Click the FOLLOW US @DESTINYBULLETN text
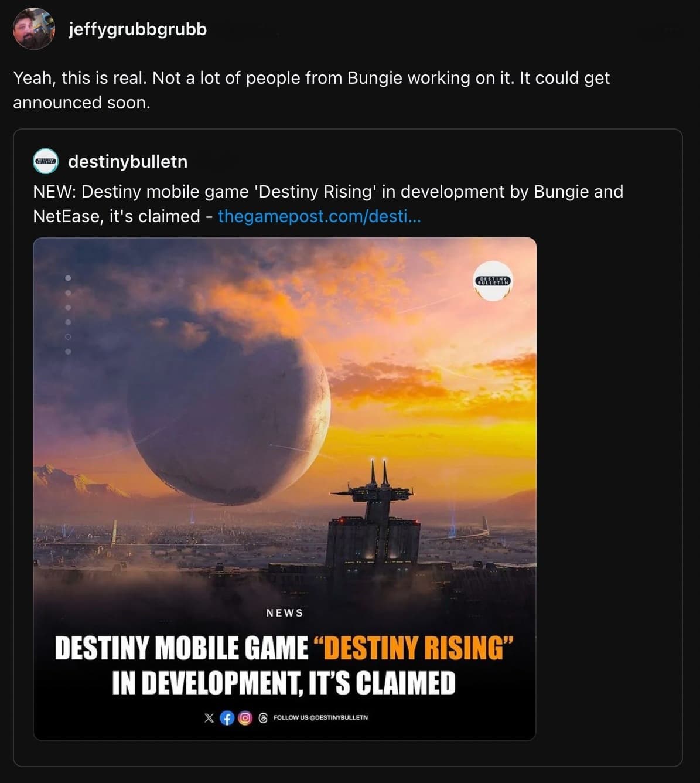The image size is (700, 783). pos(320,717)
